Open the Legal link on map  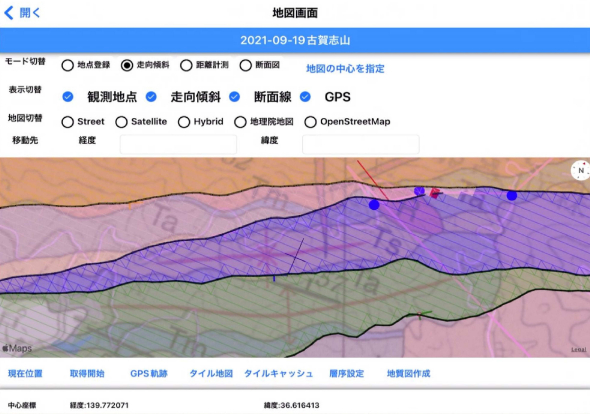pyautogui.click(x=578, y=350)
